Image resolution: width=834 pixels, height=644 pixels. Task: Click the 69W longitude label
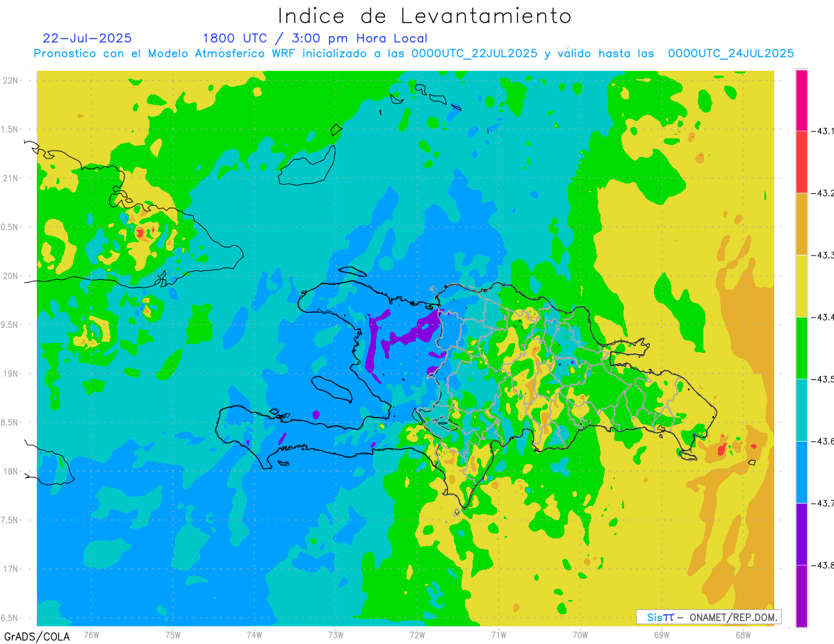[x=662, y=634]
